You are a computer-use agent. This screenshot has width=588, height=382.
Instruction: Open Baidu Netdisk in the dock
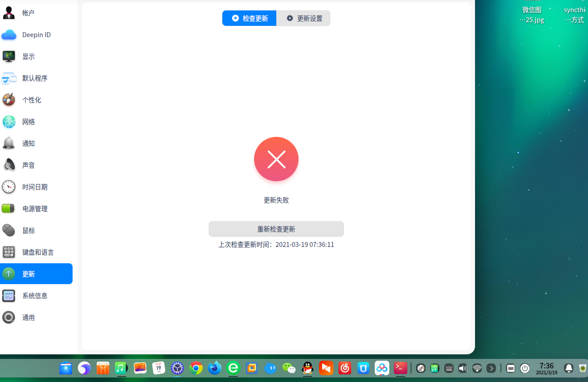pyautogui.click(x=382, y=368)
